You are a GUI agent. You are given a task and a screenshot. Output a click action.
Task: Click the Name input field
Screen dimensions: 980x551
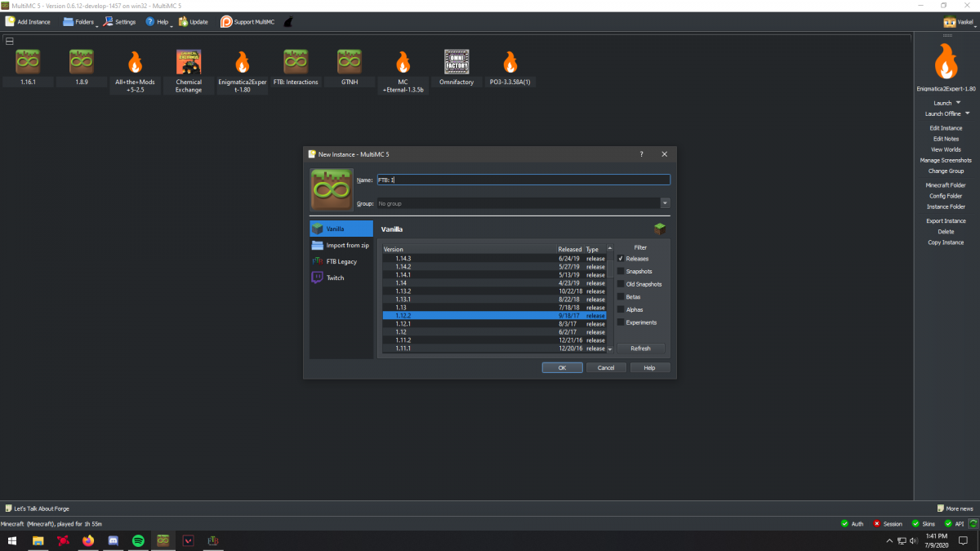[x=523, y=180]
